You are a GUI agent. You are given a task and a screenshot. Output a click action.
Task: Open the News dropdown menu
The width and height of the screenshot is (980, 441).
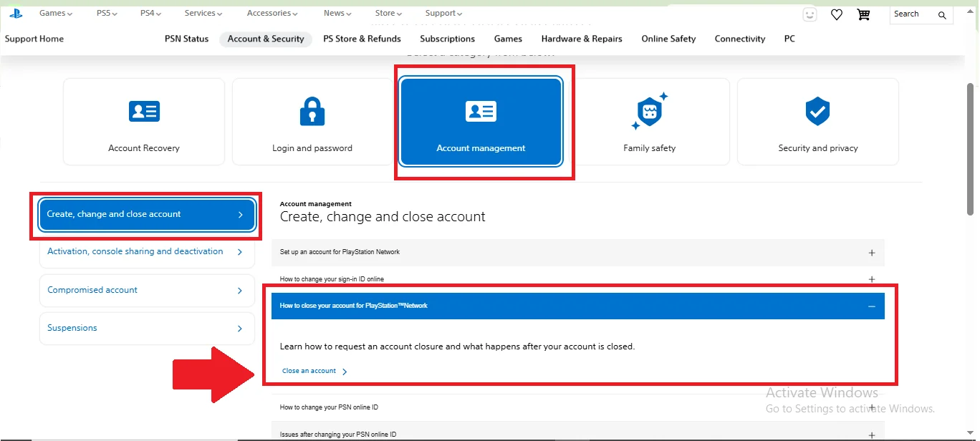tap(337, 13)
